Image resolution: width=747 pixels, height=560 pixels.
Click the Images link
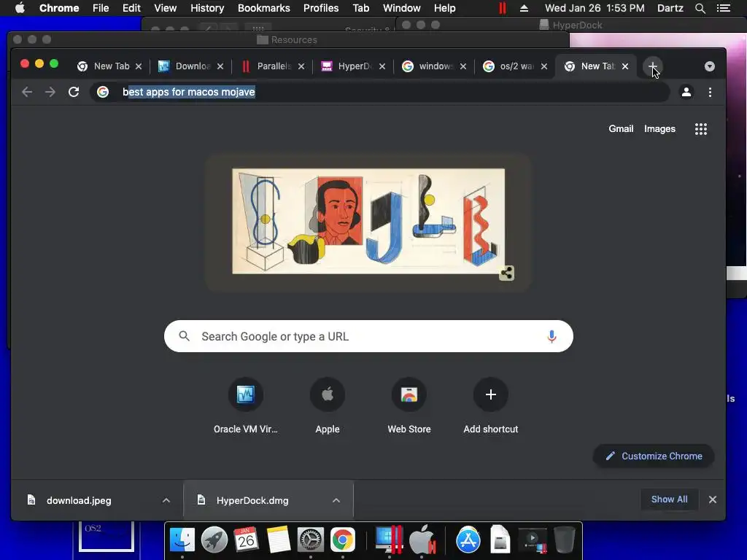click(659, 128)
